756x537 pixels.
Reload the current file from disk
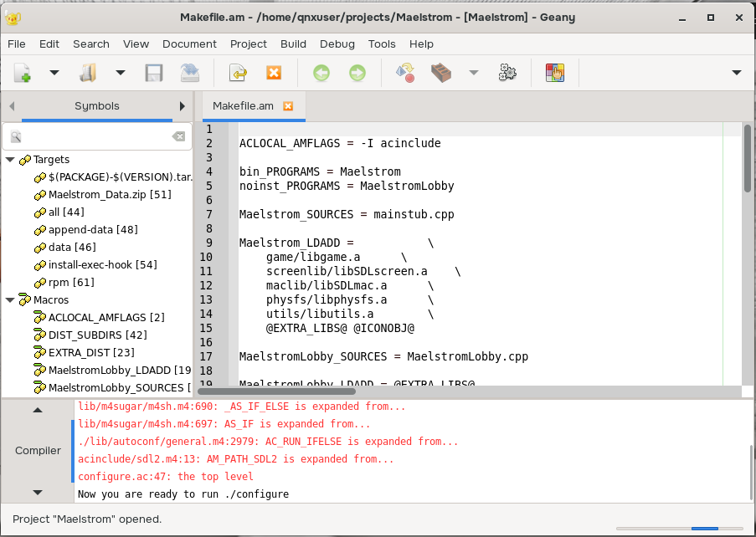coord(238,74)
